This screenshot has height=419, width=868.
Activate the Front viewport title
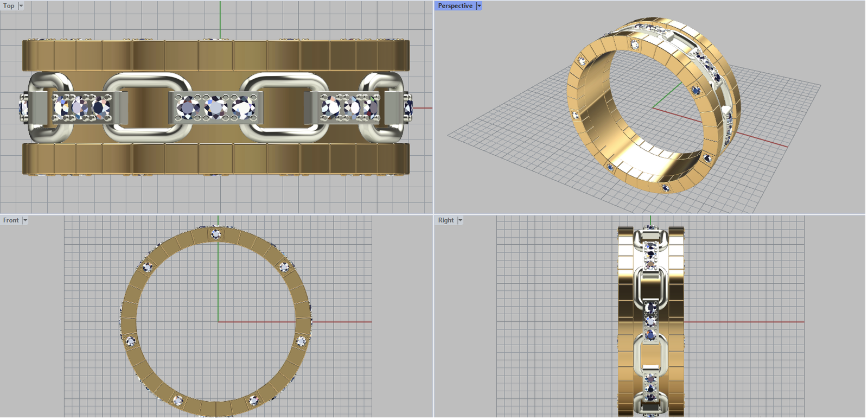point(11,220)
